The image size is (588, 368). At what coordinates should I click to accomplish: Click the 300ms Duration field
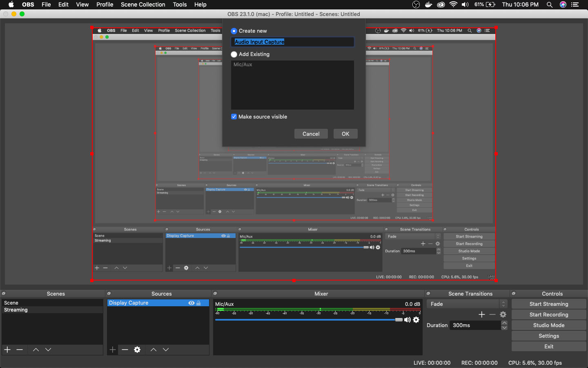pyautogui.click(x=475, y=325)
